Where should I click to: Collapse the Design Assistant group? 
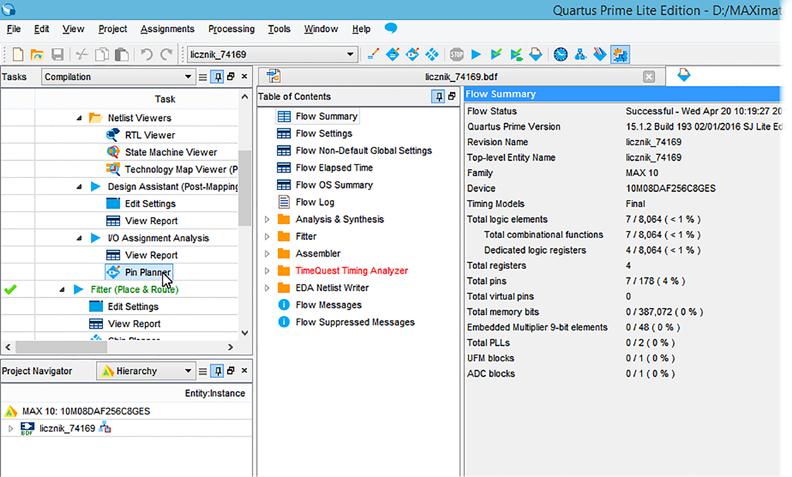click(79, 186)
